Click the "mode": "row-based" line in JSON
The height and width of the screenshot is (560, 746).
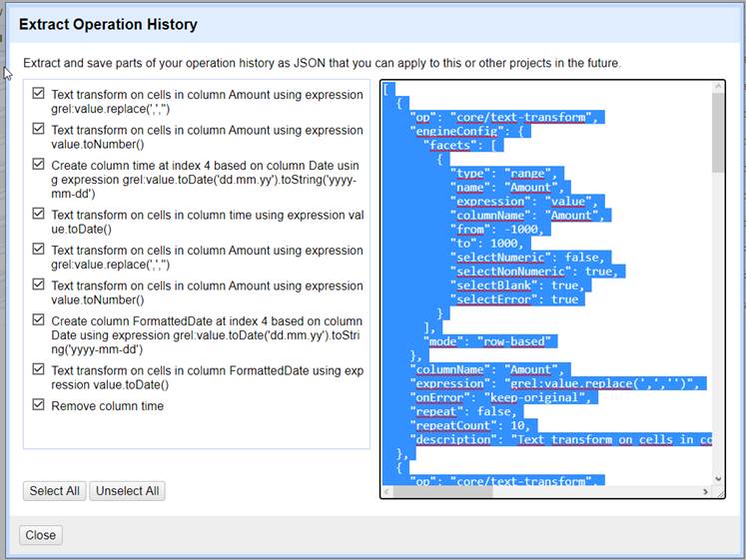point(489,341)
